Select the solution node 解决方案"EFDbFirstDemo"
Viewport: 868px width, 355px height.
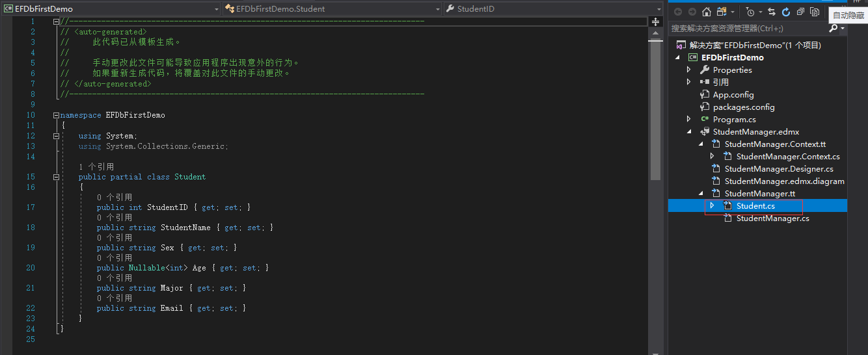[x=755, y=45]
